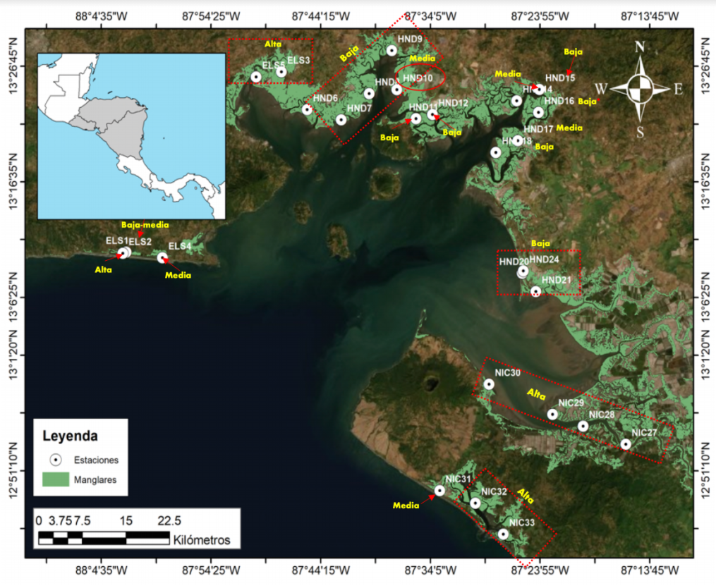Screen dimensions: 716x588
Task: Click the HND9 station marker
Action: (x=392, y=50)
